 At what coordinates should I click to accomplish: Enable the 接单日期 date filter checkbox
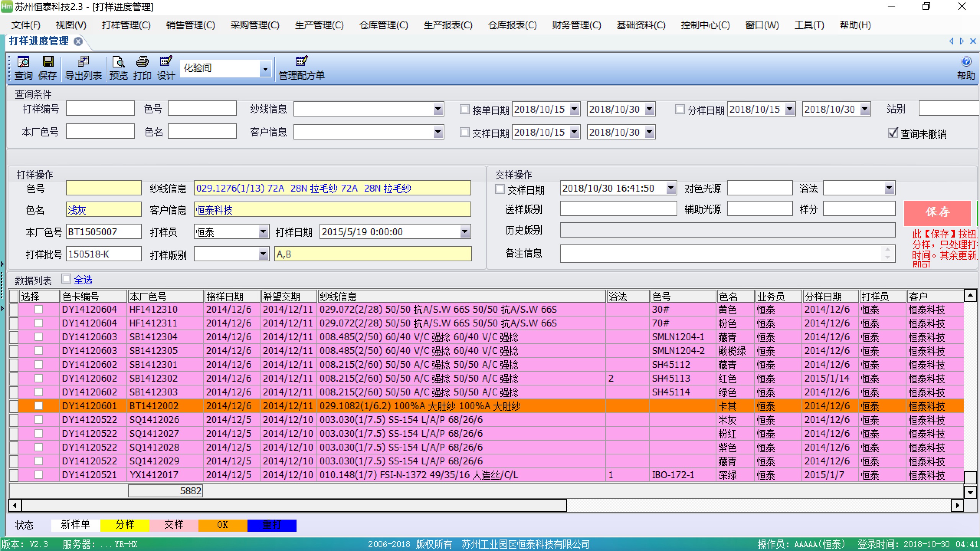[x=465, y=109]
